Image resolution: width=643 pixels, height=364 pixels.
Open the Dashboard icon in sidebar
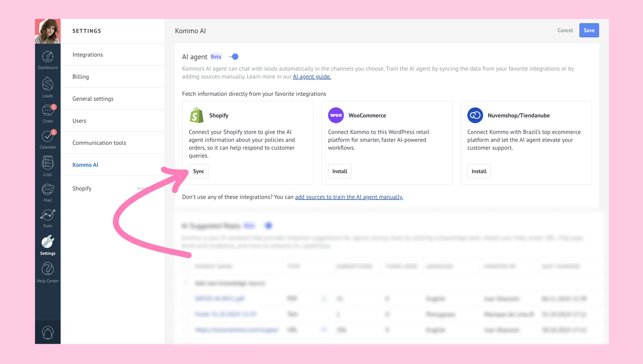48,57
